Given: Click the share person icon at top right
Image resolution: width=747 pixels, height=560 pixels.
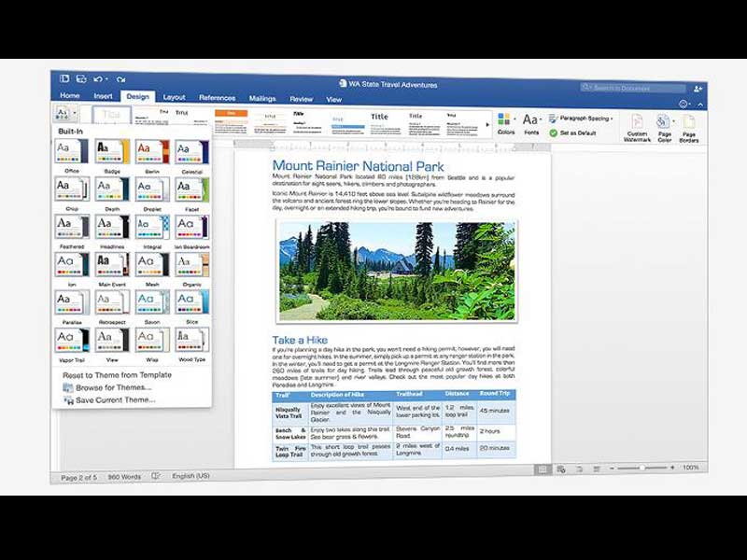Looking at the screenshot, I should point(698,88).
